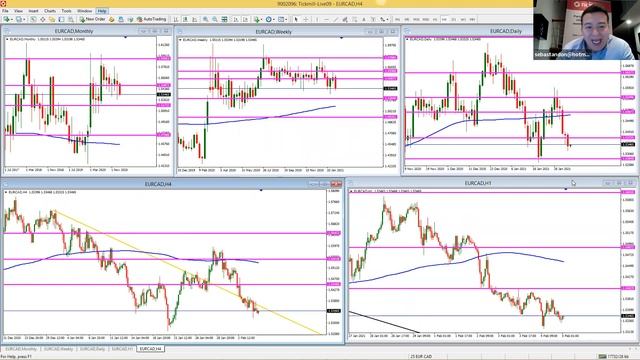Select the Text drawing tool
Screen dimensions: 640x360
click(x=364, y=19)
